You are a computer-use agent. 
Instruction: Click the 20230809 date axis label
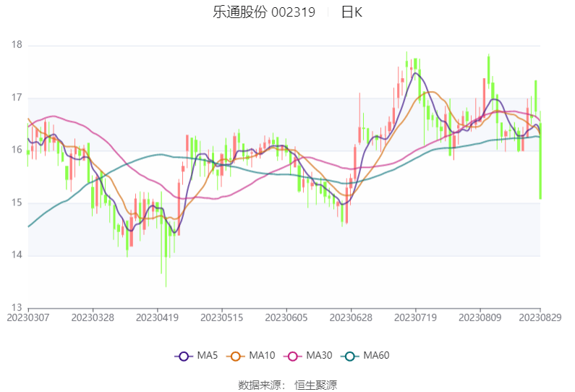tap(480, 318)
